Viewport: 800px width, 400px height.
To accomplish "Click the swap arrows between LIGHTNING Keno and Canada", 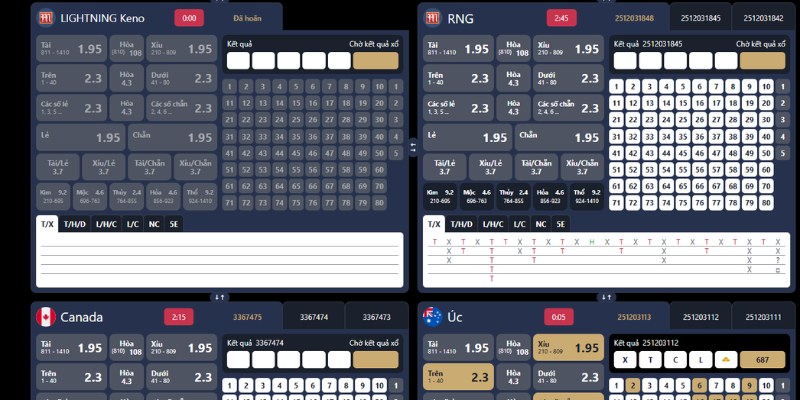I will click(219, 296).
